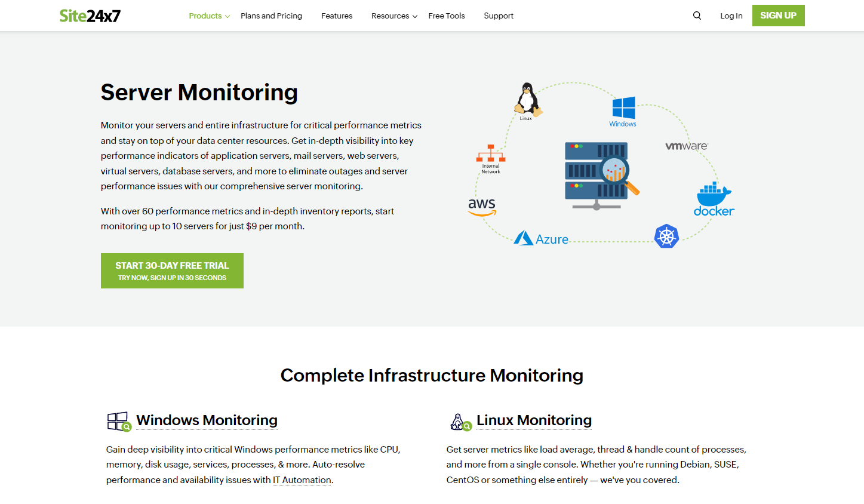The image size is (864, 504).
Task: Click the Server Monitoring heading
Action: click(199, 93)
